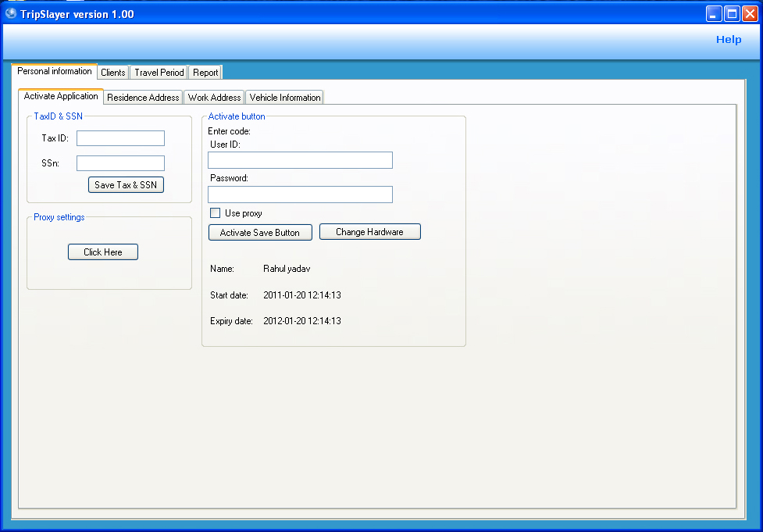The width and height of the screenshot is (763, 532).
Task: Enable the Use proxy checkbox
Action: [x=215, y=212]
